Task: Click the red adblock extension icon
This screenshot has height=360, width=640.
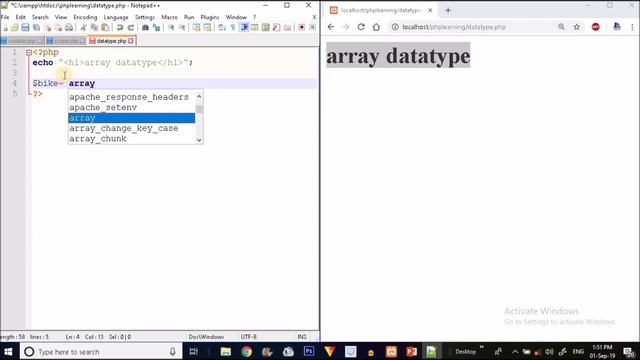Action: tap(596, 27)
